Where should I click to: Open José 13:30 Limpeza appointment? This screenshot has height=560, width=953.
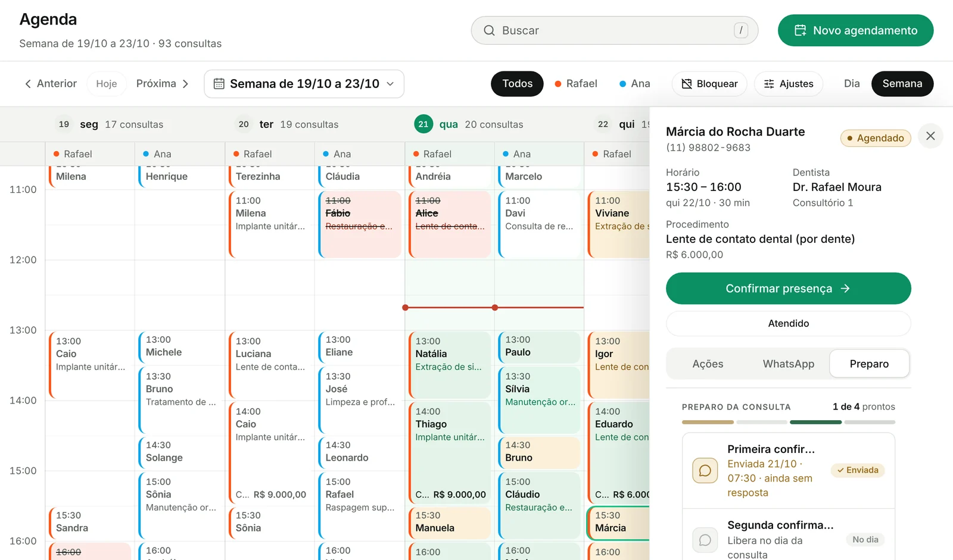(360, 400)
